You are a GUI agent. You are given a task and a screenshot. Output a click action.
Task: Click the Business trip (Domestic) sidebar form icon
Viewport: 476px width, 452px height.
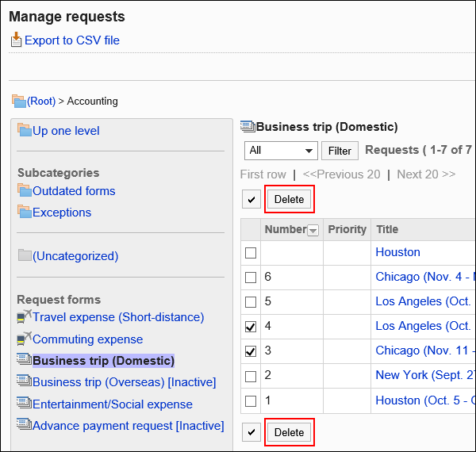coord(24,359)
